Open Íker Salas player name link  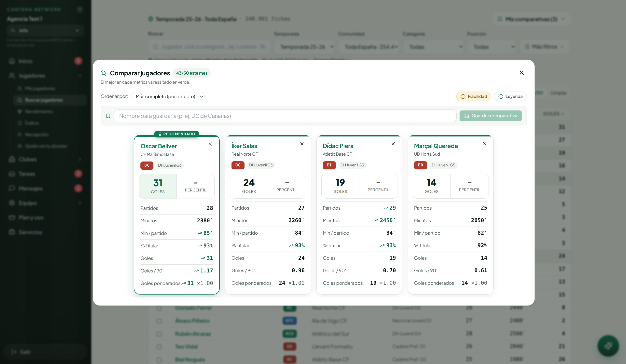244,146
